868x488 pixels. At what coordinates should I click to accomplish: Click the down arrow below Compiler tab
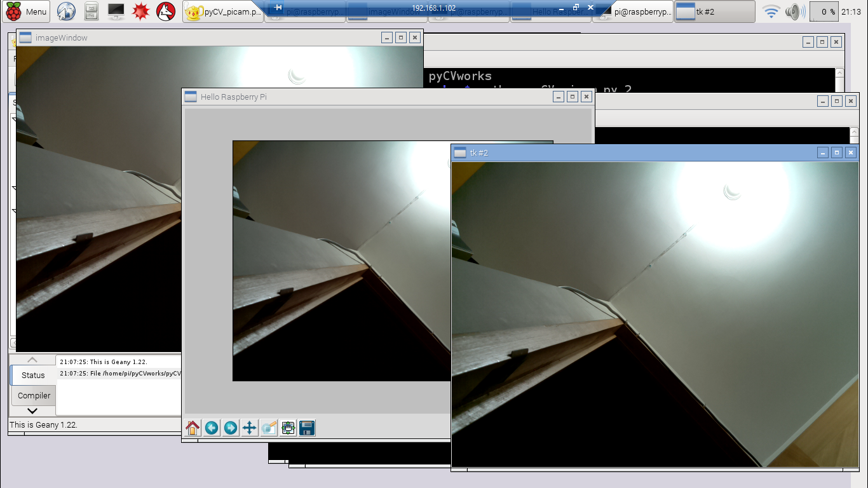pos(32,411)
